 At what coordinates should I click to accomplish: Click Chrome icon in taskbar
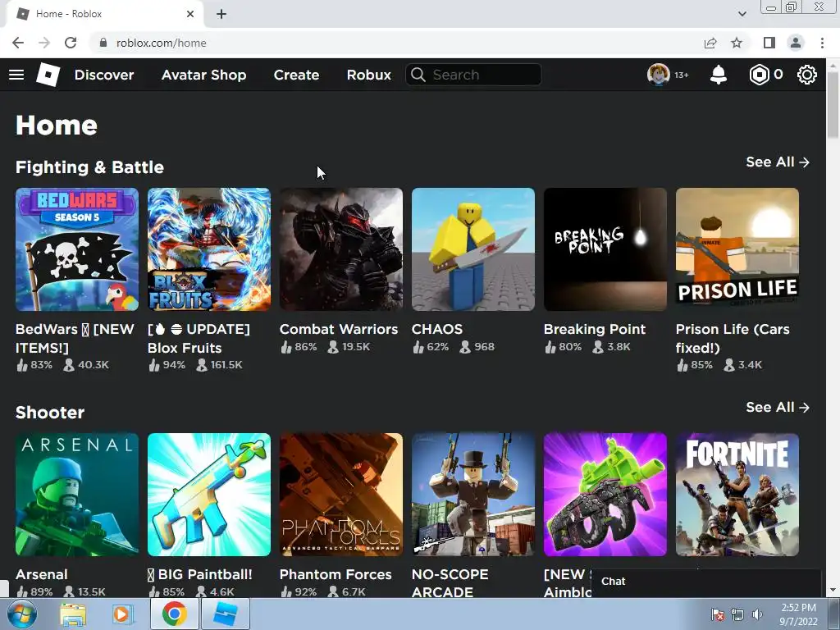coord(174,614)
